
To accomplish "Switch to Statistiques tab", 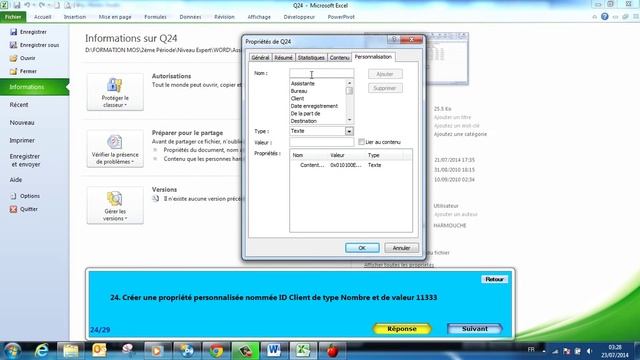I will point(311,58).
